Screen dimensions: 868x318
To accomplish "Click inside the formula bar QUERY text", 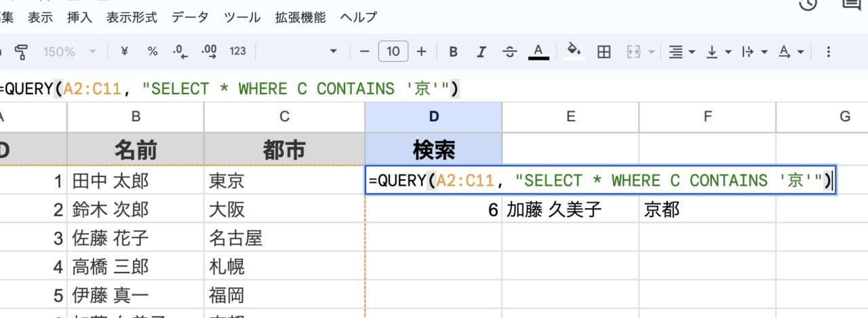I will coord(230,88).
